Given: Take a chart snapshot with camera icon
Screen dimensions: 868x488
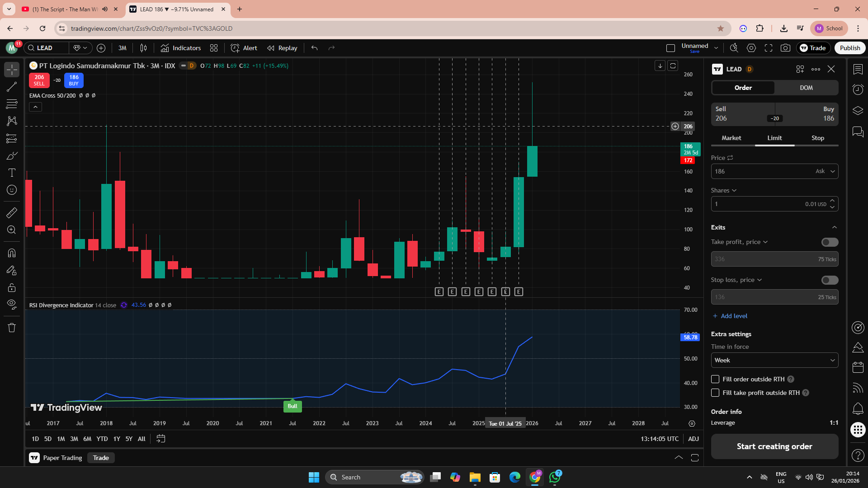Looking at the screenshot, I should [x=786, y=48].
